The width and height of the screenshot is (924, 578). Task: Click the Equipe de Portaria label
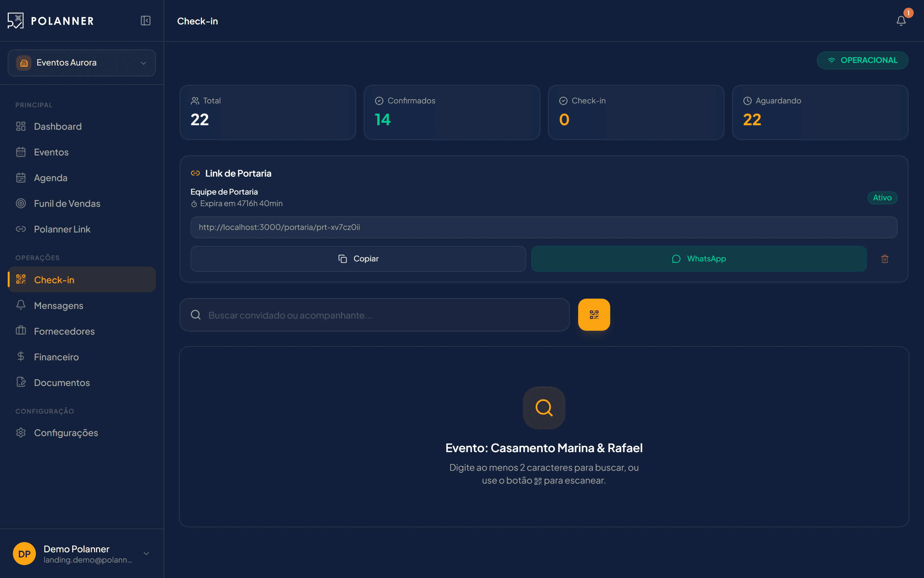pos(224,192)
